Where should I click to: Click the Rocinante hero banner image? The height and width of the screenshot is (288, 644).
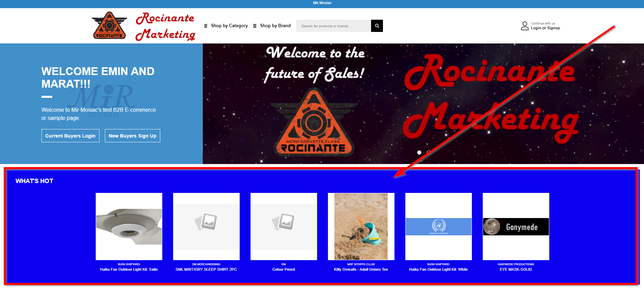click(x=423, y=104)
